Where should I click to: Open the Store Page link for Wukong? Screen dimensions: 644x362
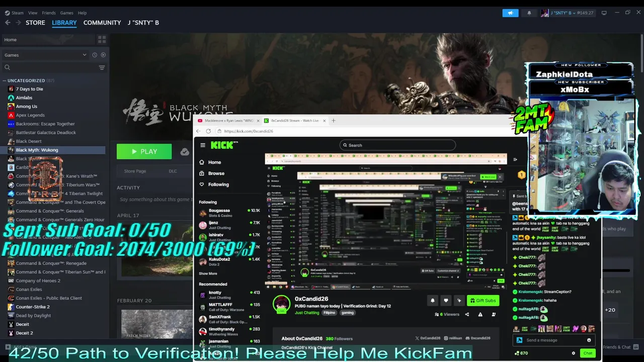135,171
